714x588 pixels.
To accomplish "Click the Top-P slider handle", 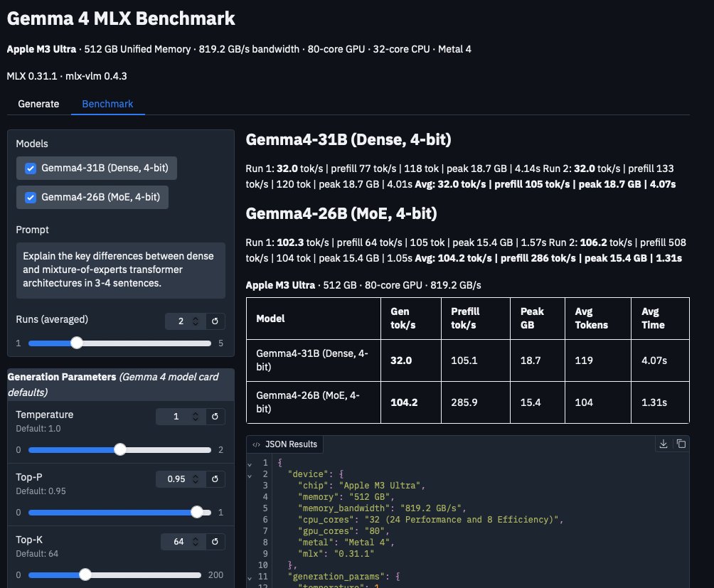I will coord(197,512).
